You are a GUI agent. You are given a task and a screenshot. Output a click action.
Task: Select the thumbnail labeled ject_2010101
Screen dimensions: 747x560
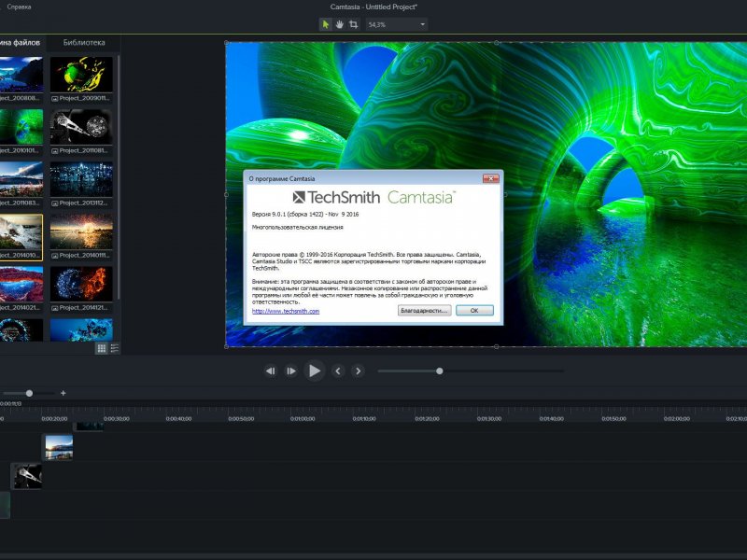[x=21, y=127]
